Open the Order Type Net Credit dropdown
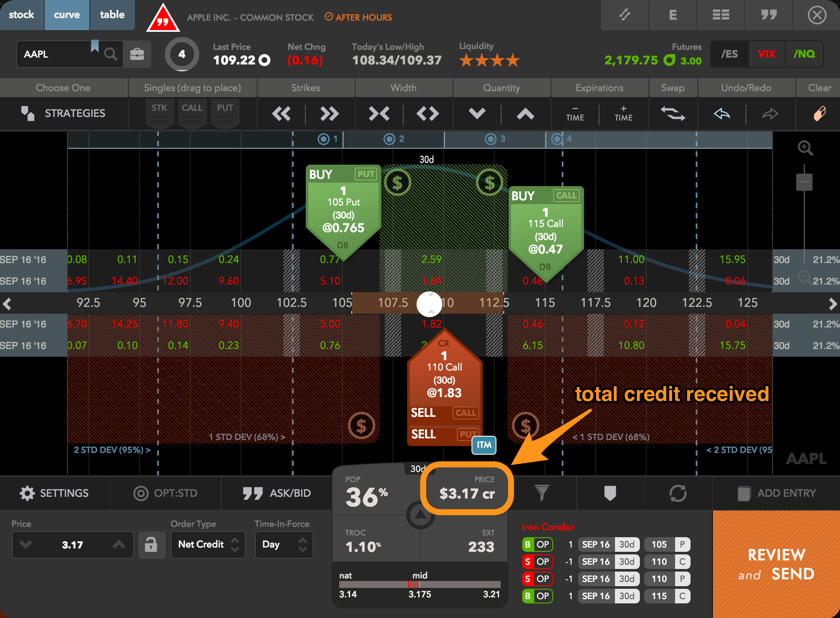The width and height of the screenshot is (840, 618). 208,545
